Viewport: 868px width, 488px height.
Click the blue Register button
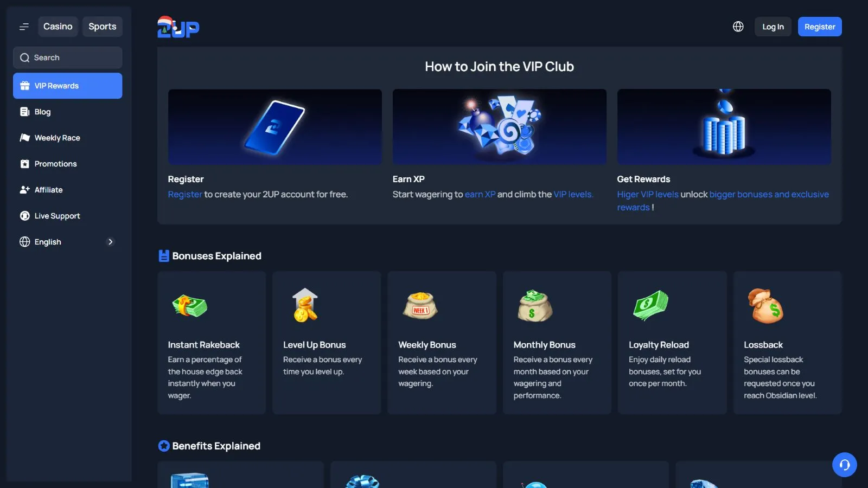tap(820, 27)
